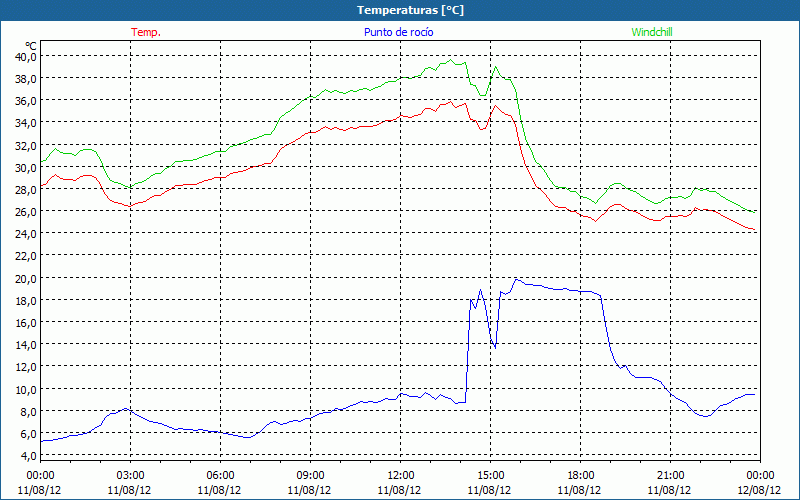
Task: Click the '40,0' y-axis value
Action: [26, 57]
